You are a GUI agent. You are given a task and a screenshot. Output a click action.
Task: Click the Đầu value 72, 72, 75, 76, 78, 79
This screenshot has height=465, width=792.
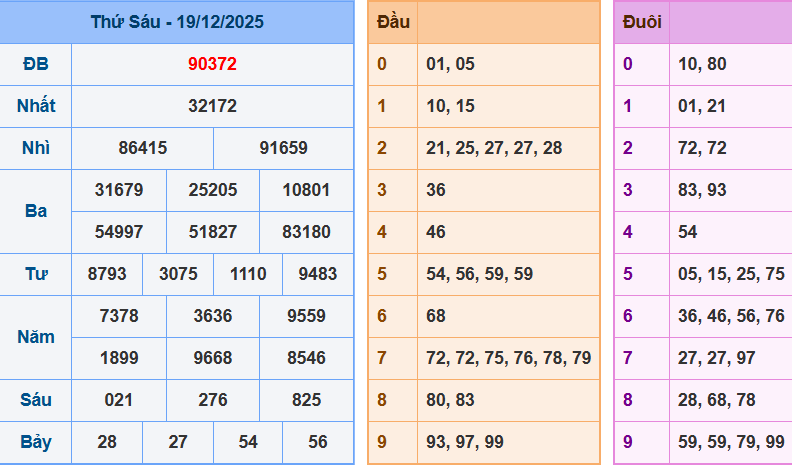[x=509, y=358]
